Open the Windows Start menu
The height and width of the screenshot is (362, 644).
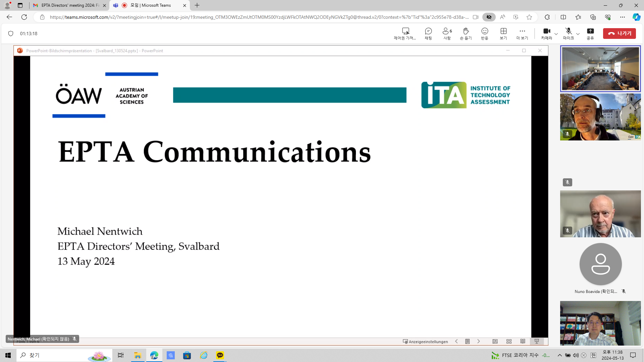click(x=8, y=355)
